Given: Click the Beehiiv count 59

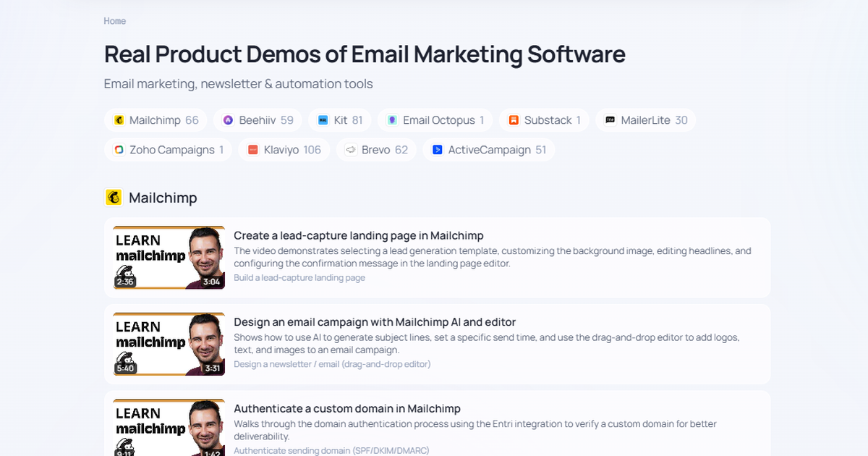Looking at the screenshot, I should tap(287, 120).
